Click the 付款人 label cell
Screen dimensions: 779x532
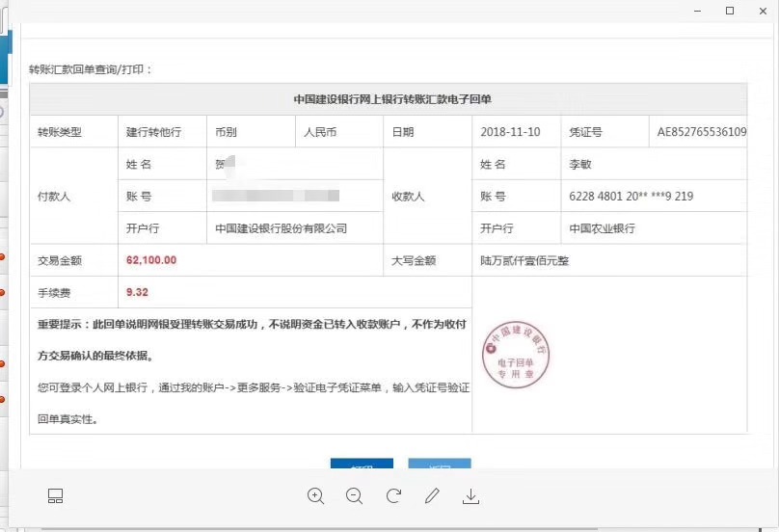click(x=73, y=197)
